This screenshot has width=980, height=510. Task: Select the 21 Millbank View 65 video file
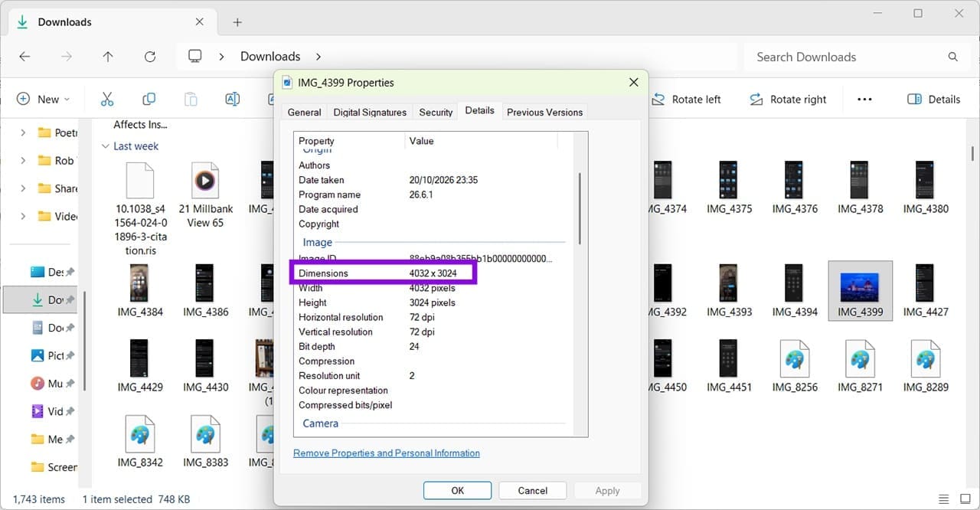point(205,195)
